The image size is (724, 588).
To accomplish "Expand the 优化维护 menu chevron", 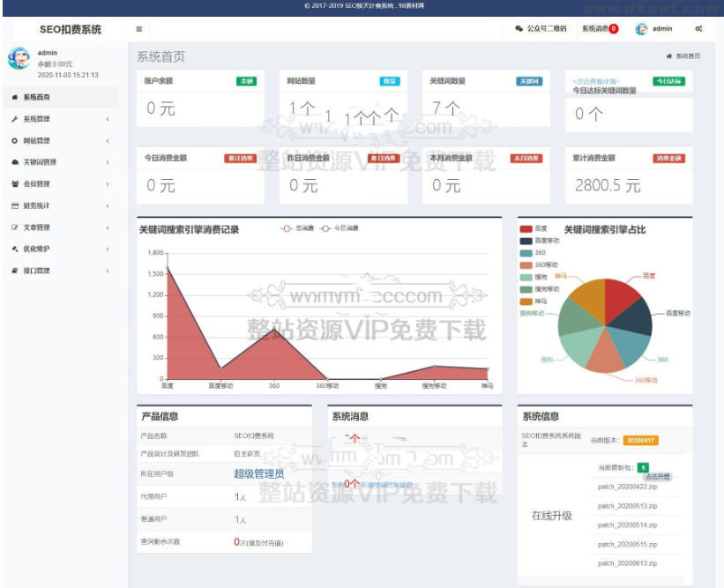I will [x=108, y=249].
